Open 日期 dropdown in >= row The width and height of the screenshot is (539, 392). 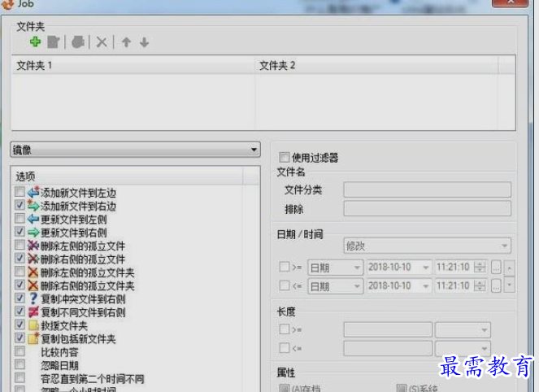click(x=335, y=268)
